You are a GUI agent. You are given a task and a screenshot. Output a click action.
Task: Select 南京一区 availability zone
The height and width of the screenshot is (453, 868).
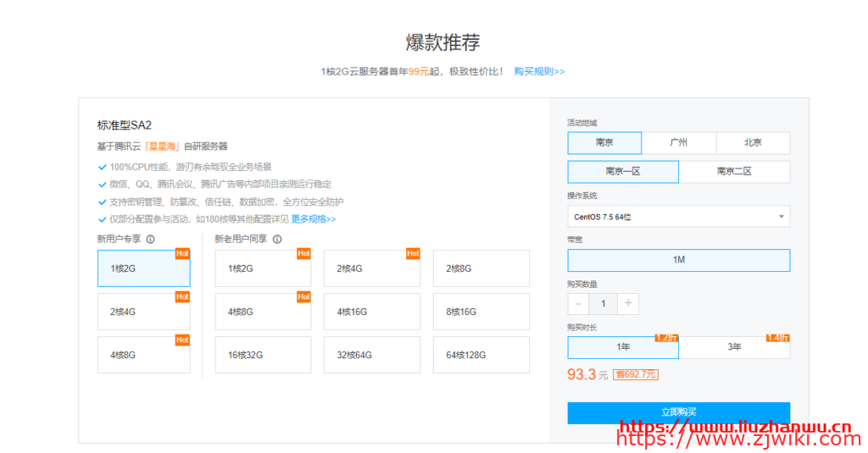click(x=623, y=172)
